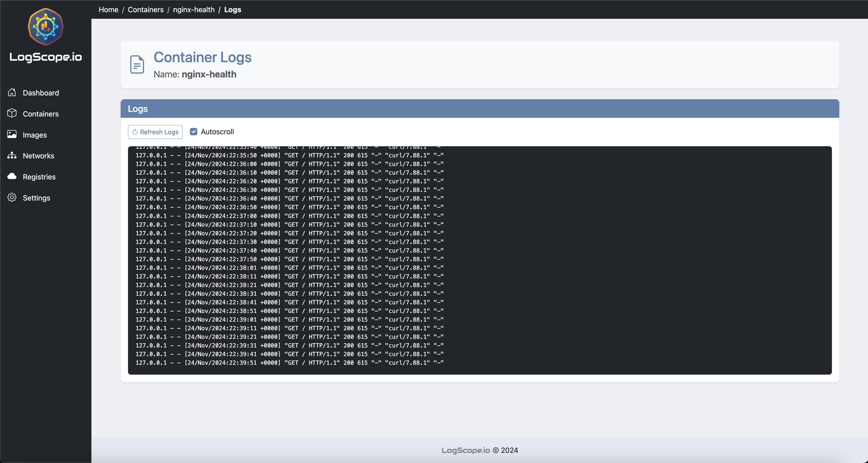Open Settings using the gear icon
Screen dimensions: 868x463
click(x=12, y=198)
